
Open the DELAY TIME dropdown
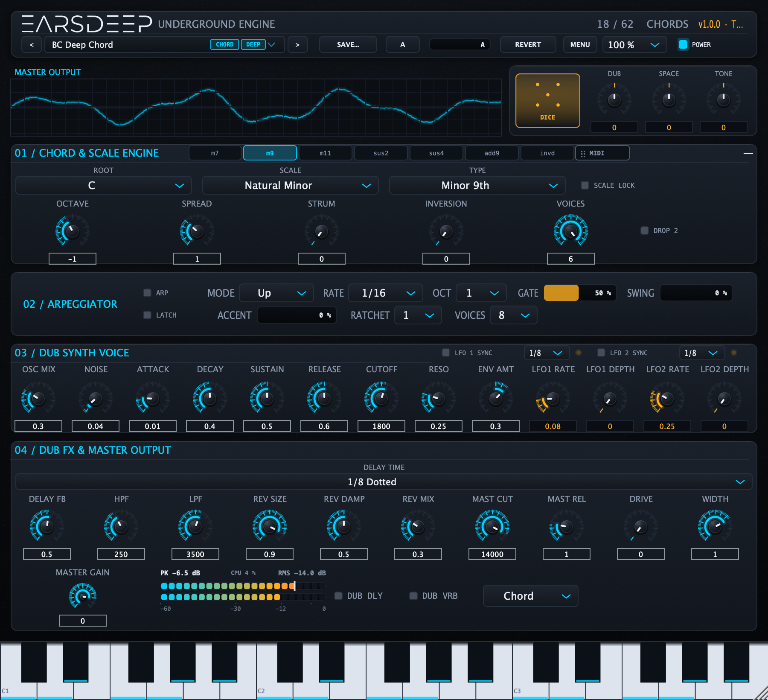coord(384,482)
